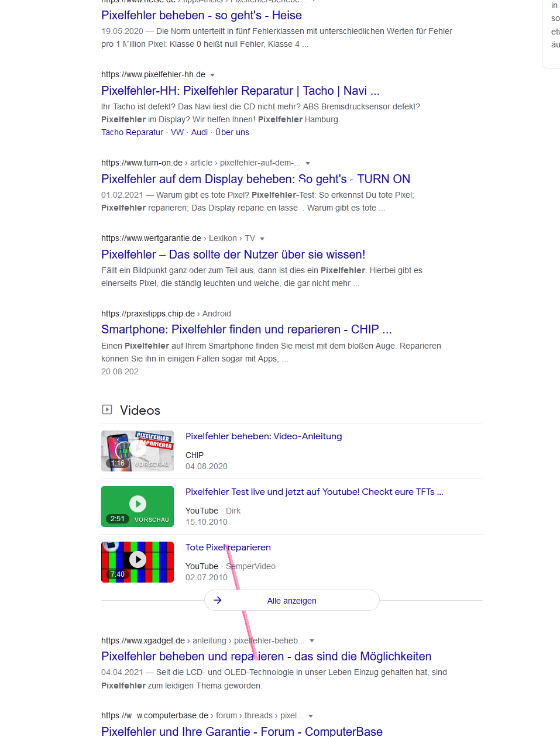Screen dimensions: 560x737
Task: Click the 'https://www.pixelfehler-hh.de' URL text
Action: click(x=153, y=74)
